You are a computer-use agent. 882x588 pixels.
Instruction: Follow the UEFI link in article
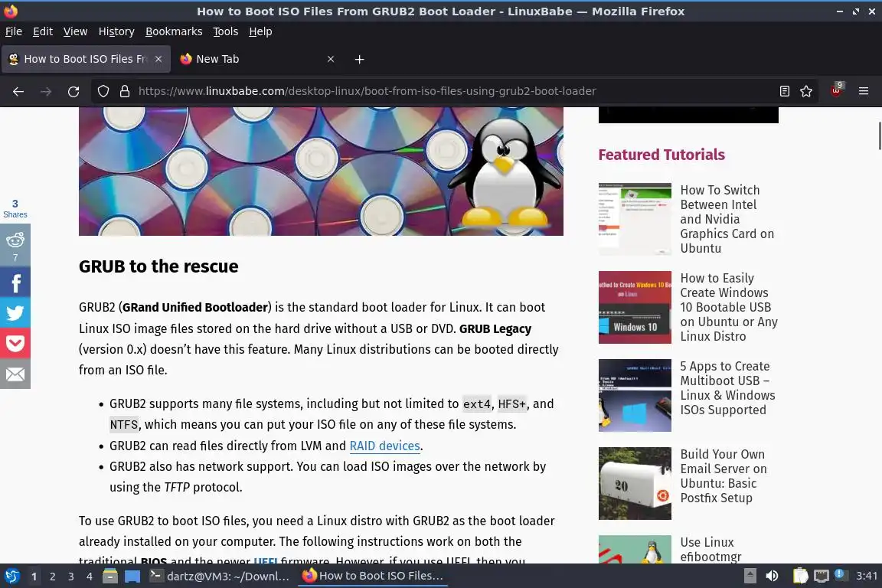pos(265,561)
